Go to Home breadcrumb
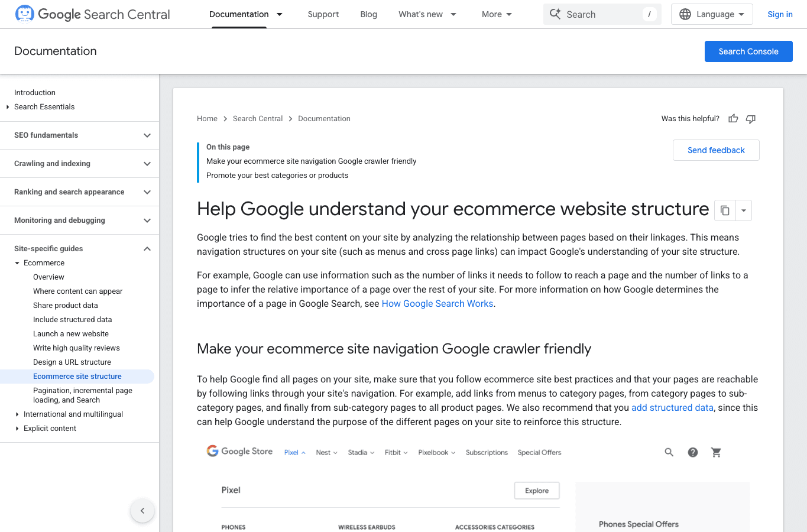 click(x=207, y=119)
